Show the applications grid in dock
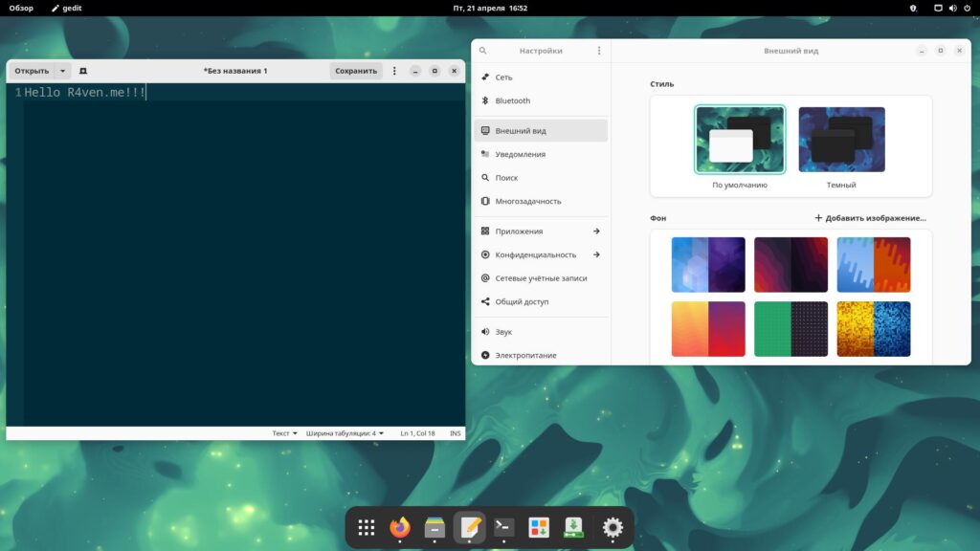Image resolution: width=980 pixels, height=551 pixels. 366,527
